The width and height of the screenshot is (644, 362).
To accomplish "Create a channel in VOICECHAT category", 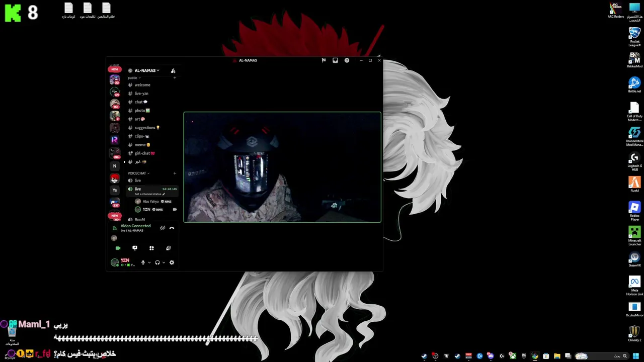I will pyautogui.click(x=175, y=173).
